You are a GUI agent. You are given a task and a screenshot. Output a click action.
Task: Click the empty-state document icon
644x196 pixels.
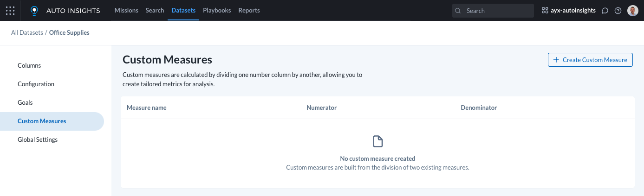(x=378, y=141)
